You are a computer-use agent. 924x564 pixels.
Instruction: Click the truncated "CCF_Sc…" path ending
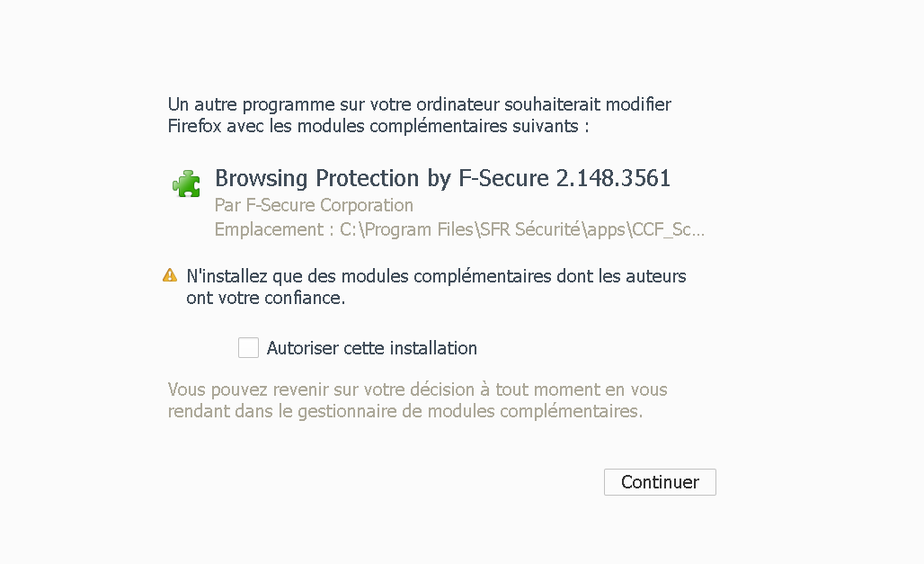tap(669, 229)
